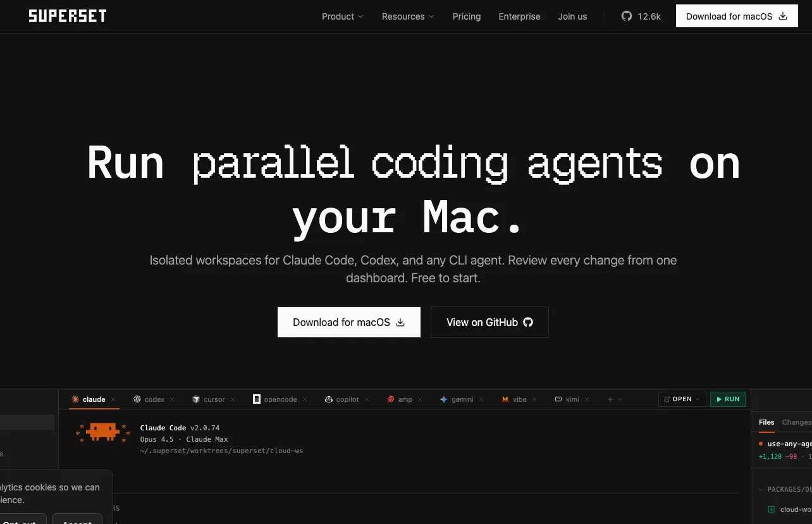Click the vibe orange icon
Image resolution: width=812 pixels, height=524 pixels.
click(x=505, y=399)
